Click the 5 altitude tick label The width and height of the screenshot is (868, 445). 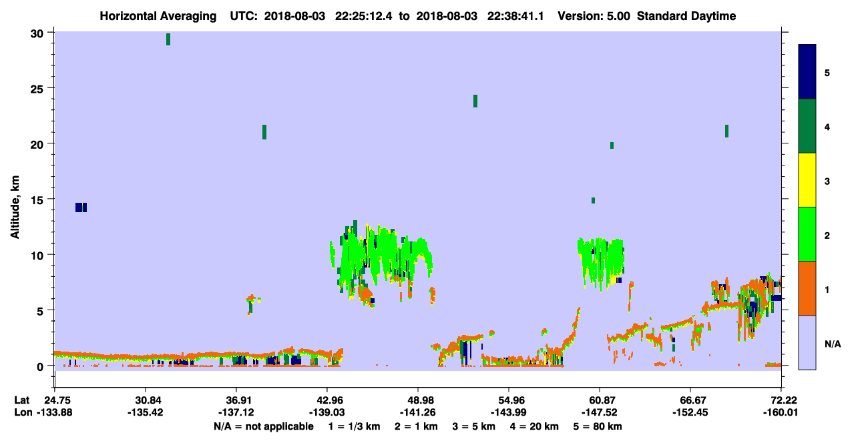point(41,310)
